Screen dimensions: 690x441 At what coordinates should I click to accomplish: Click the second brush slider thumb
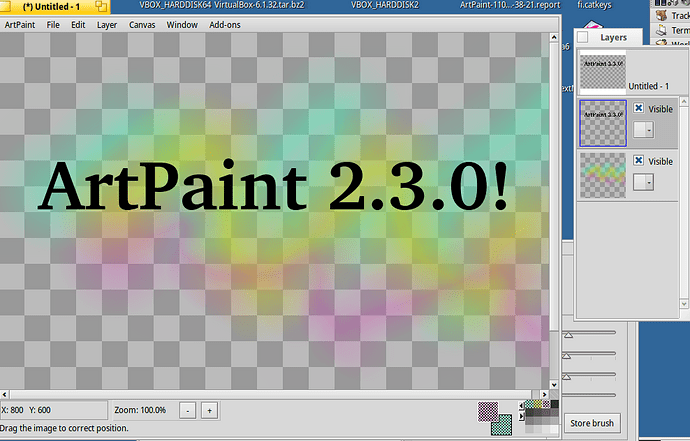567,356
